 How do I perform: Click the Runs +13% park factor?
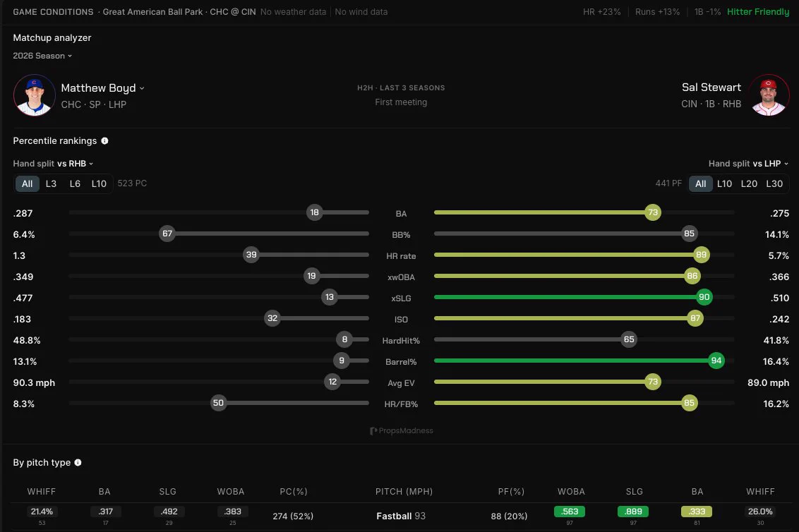click(657, 12)
